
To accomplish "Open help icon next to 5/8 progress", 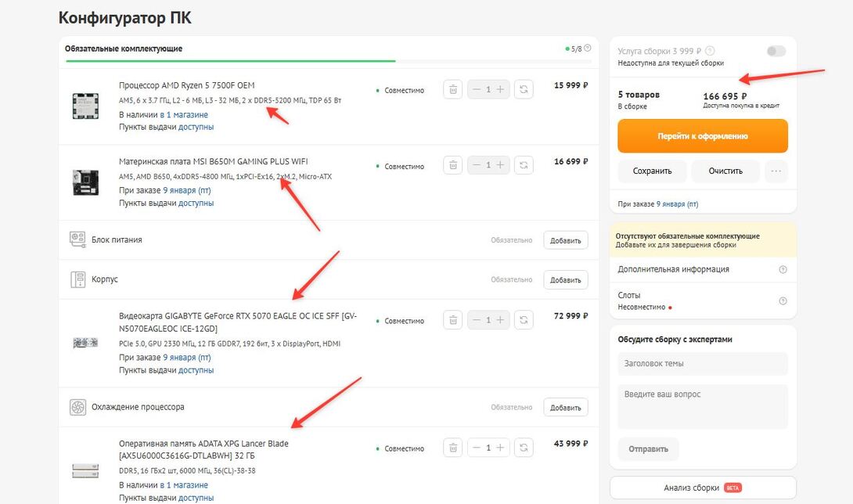I will (x=588, y=49).
